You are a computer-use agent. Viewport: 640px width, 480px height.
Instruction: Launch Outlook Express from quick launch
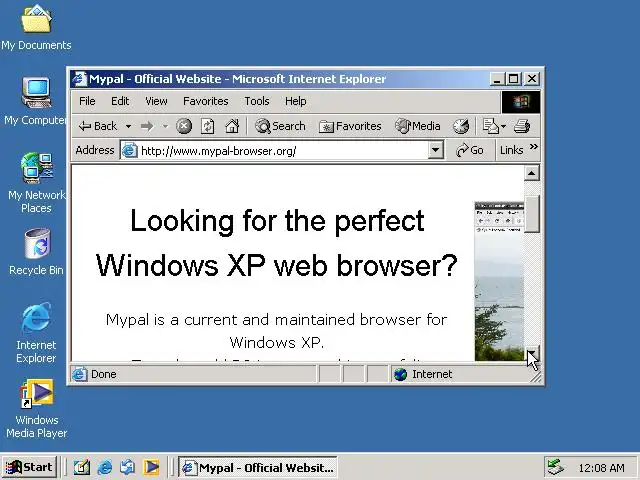pos(128,467)
